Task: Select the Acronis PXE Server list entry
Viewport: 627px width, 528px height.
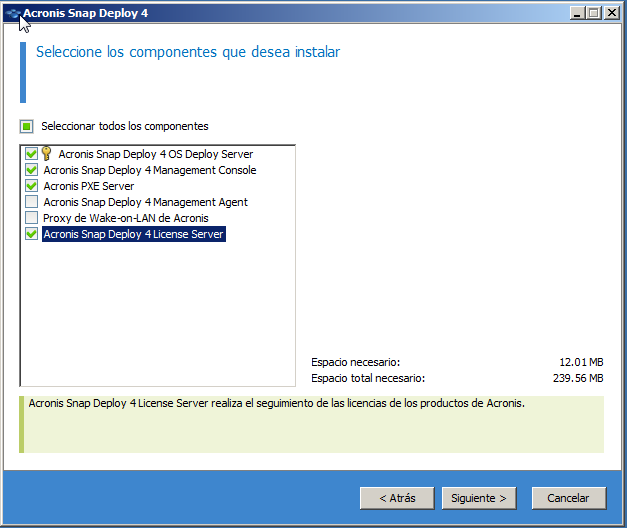Action: click(x=88, y=186)
